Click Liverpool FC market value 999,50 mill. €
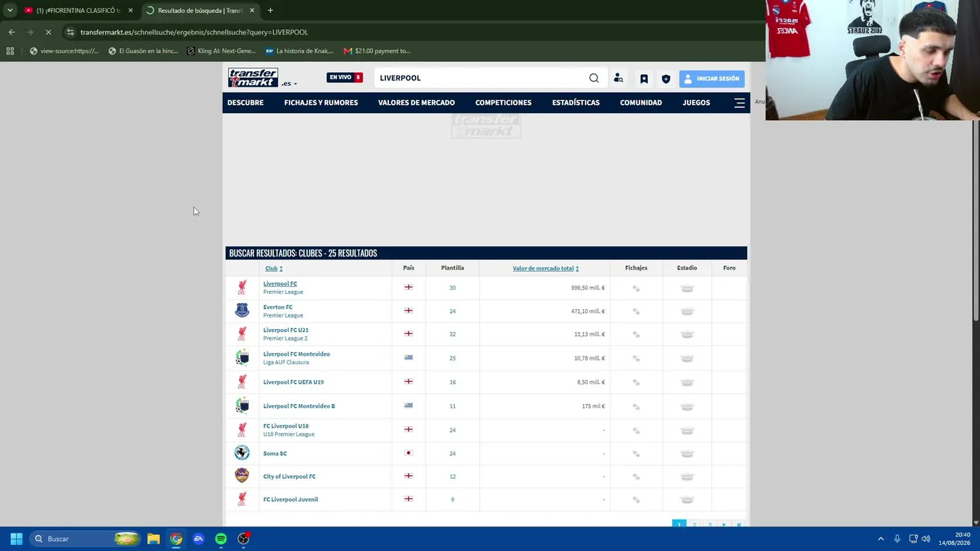Image resolution: width=980 pixels, height=551 pixels. click(588, 288)
